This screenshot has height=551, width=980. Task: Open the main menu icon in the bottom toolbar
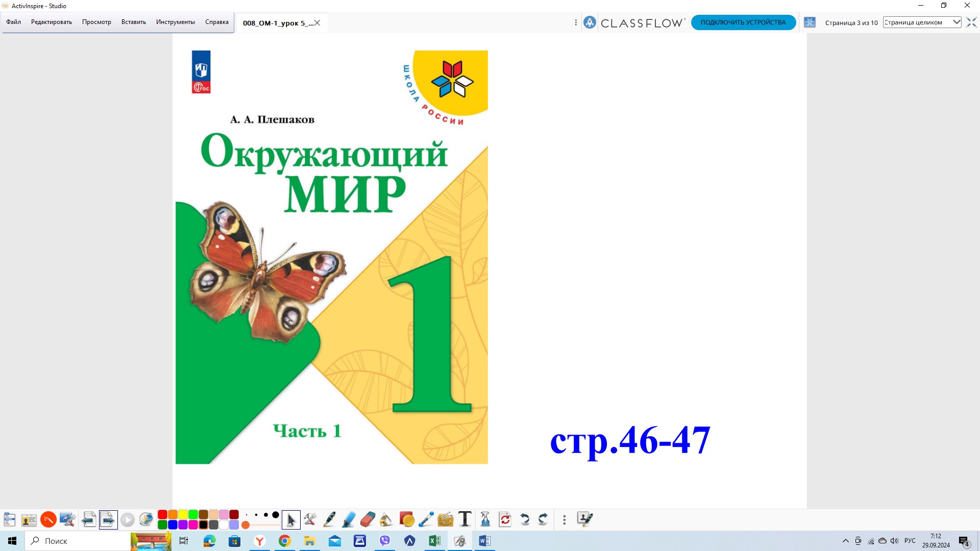point(10,520)
